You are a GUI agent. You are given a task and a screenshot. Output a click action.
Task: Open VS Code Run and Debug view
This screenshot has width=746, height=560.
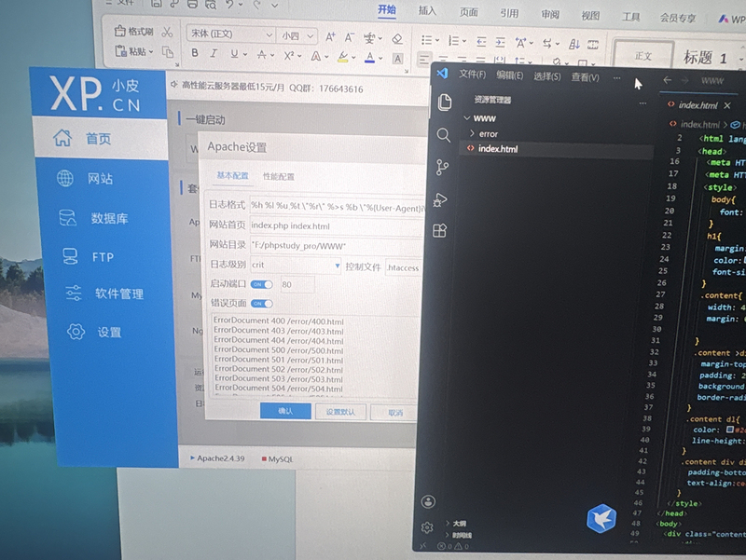coord(440,200)
